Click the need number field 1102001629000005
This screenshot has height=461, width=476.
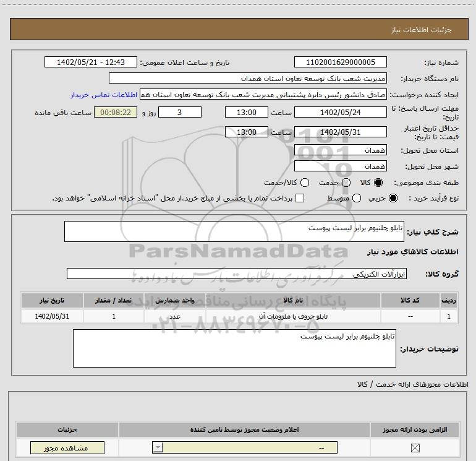[x=340, y=62]
